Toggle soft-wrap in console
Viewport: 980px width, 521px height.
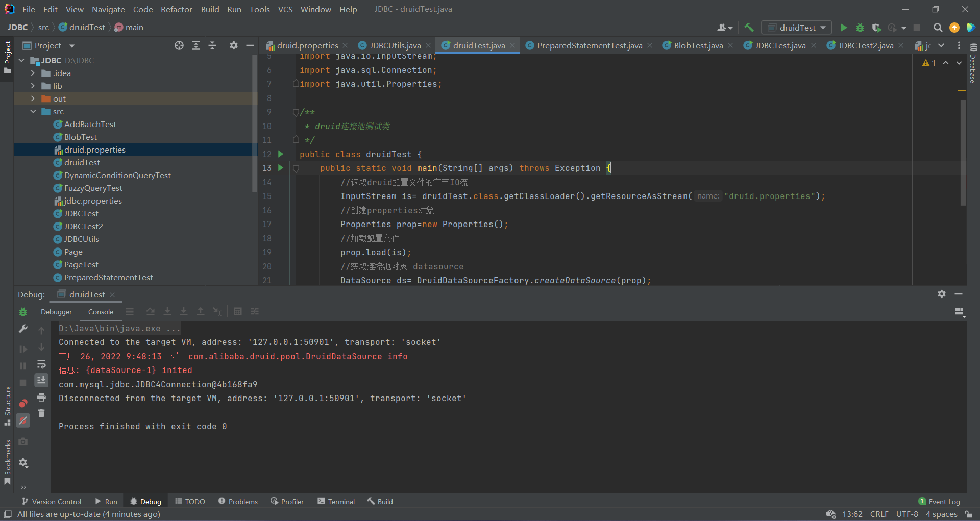click(41, 364)
